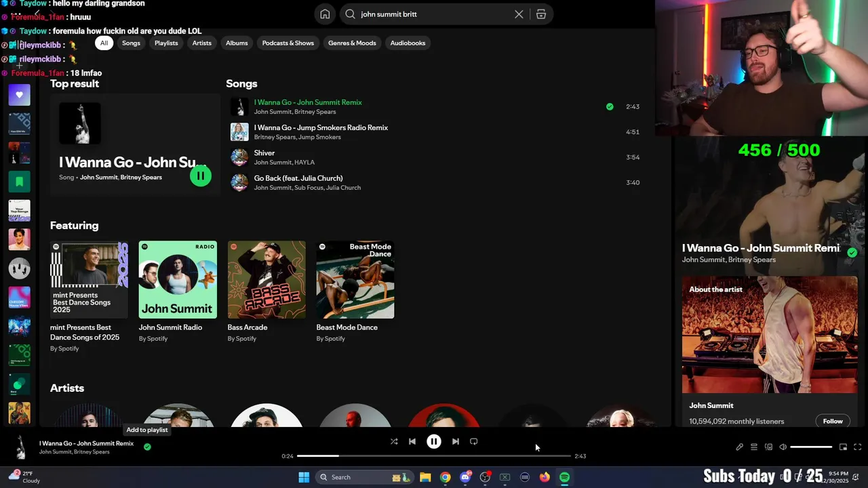Select the song 'Shiver'

264,153
